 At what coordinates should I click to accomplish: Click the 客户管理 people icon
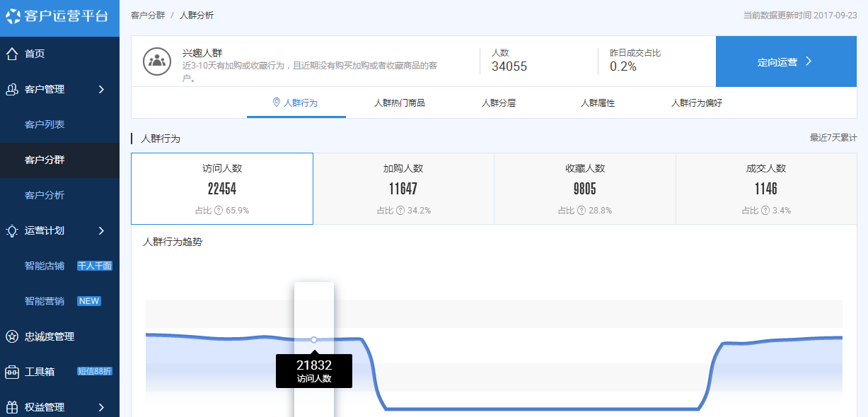coord(12,89)
